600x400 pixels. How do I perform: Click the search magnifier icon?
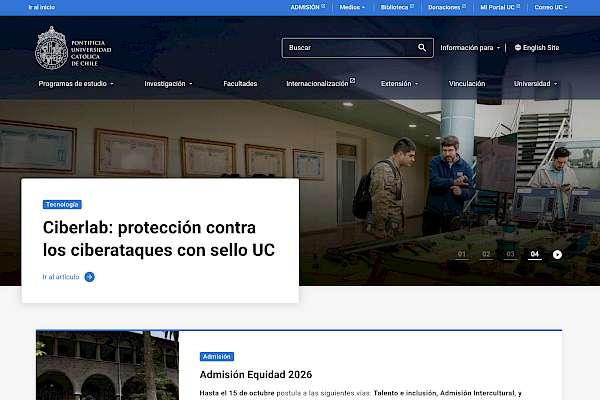click(422, 47)
